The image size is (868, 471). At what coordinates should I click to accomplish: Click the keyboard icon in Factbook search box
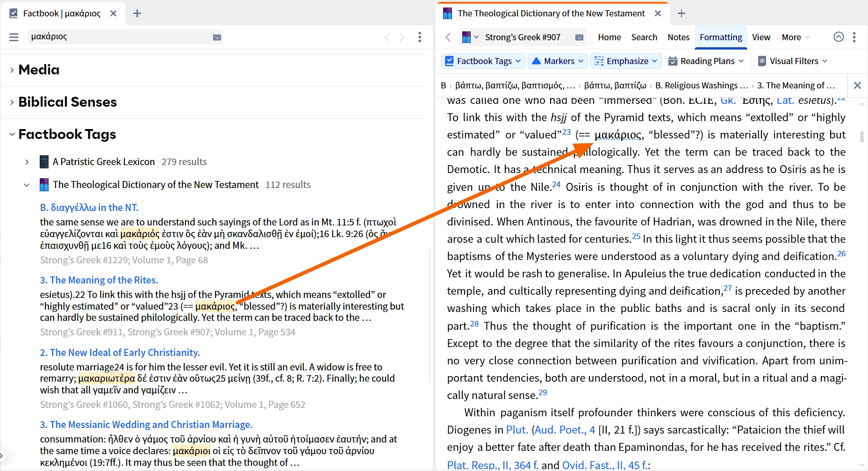click(217, 37)
